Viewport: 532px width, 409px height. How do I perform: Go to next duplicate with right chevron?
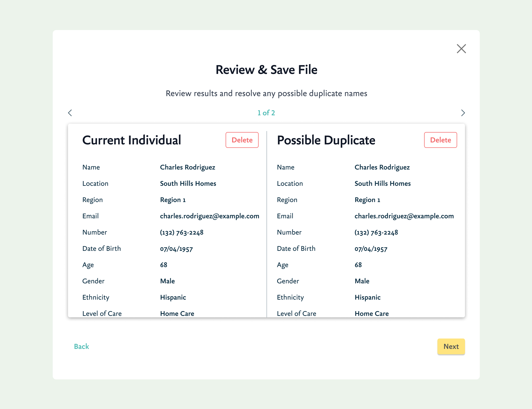click(463, 113)
